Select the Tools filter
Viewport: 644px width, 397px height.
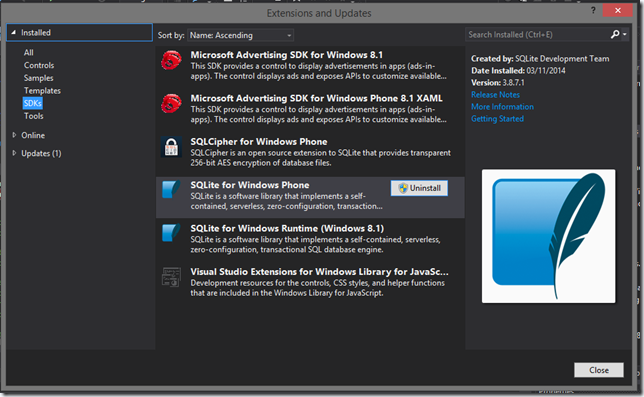coord(33,116)
